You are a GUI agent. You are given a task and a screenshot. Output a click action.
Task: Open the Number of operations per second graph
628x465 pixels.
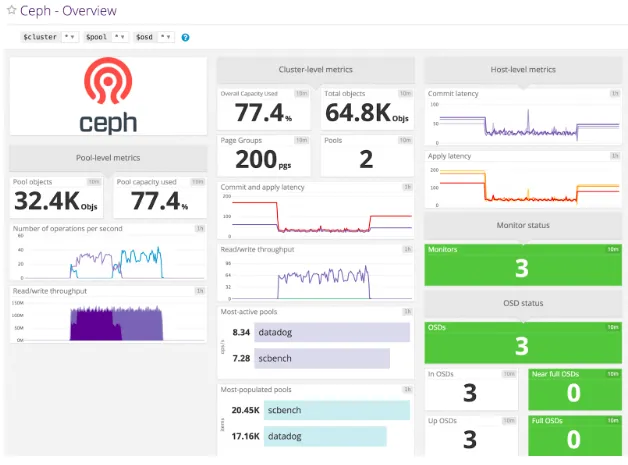(x=108, y=252)
